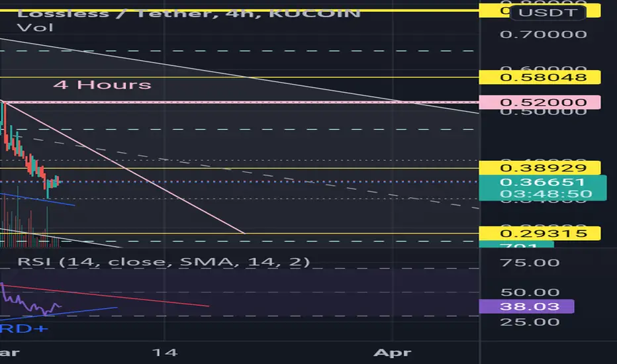This screenshot has width=617, height=364.
Task: Select the red RSI descending trendline
Action: (106, 296)
